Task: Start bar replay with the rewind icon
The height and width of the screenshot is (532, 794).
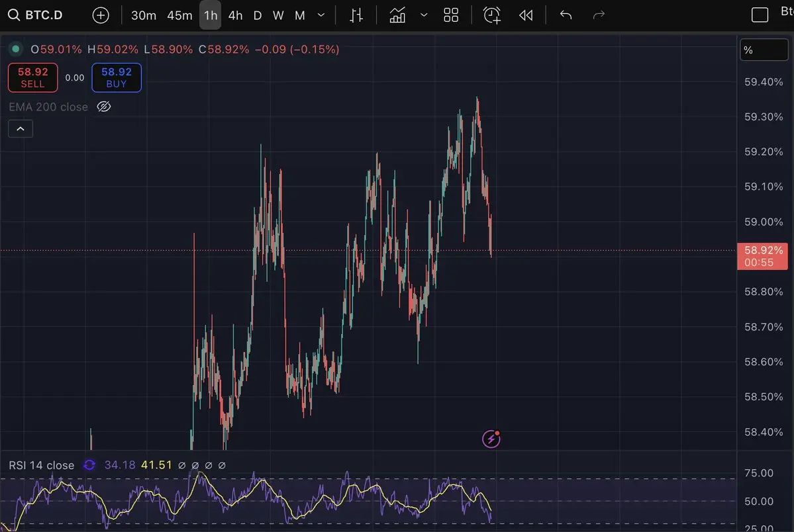Action: 526,15
